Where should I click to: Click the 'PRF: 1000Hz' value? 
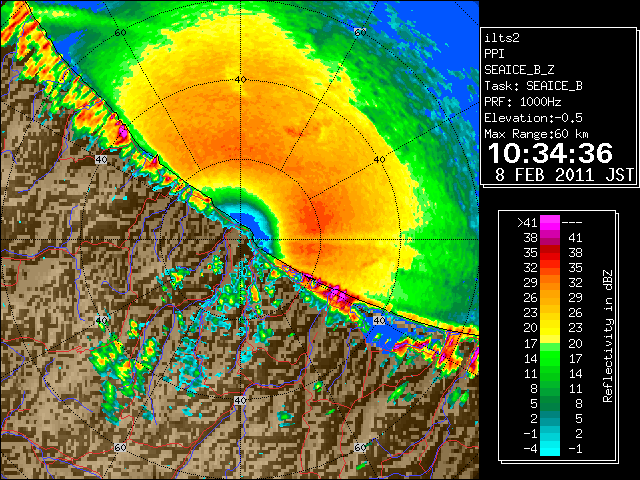pos(523,102)
